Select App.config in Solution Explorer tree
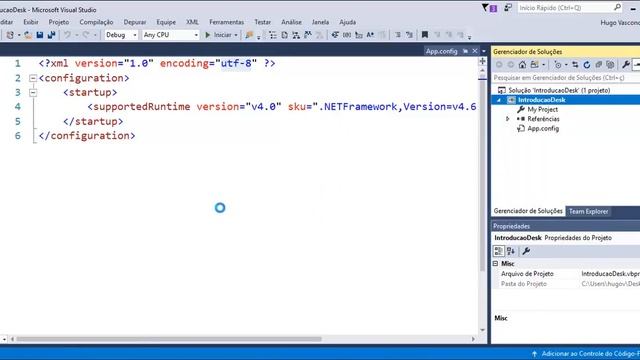Viewport: 640px width, 360px height. [x=543, y=129]
